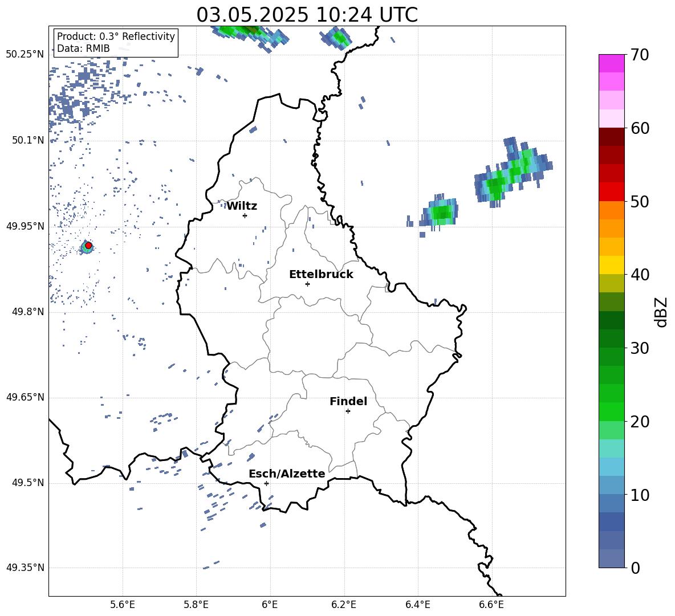Click the 49.65°N latitude label
Image resolution: width=675 pixels, height=616 pixels.
pos(25,398)
